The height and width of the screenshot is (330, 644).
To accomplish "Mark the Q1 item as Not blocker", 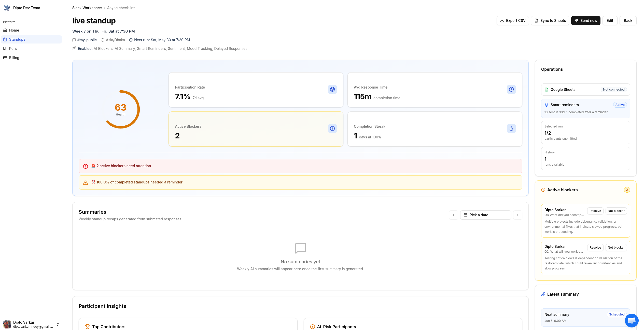I will click(x=616, y=211).
